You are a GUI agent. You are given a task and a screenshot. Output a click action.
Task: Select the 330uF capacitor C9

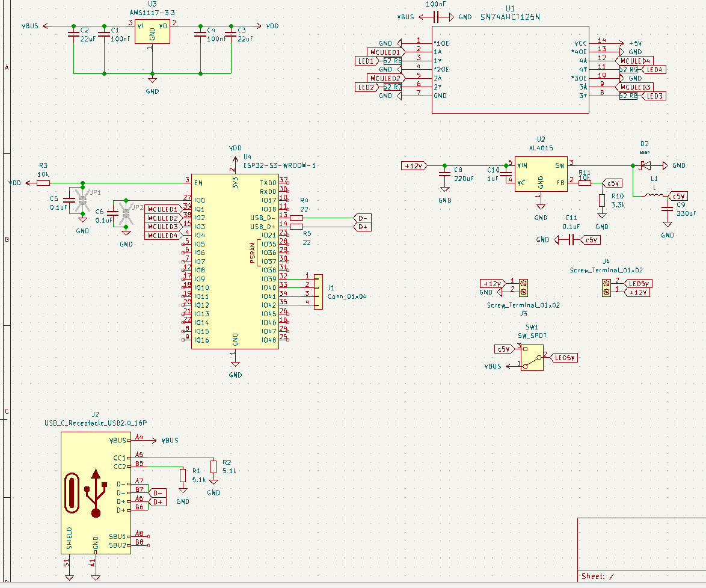point(667,210)
